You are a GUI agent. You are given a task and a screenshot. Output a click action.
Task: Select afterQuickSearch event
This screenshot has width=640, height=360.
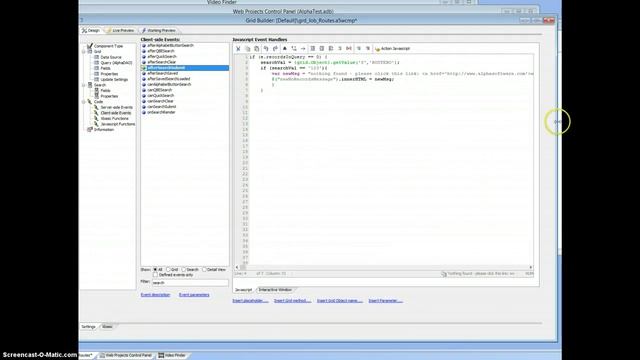[x=162, y=56]
